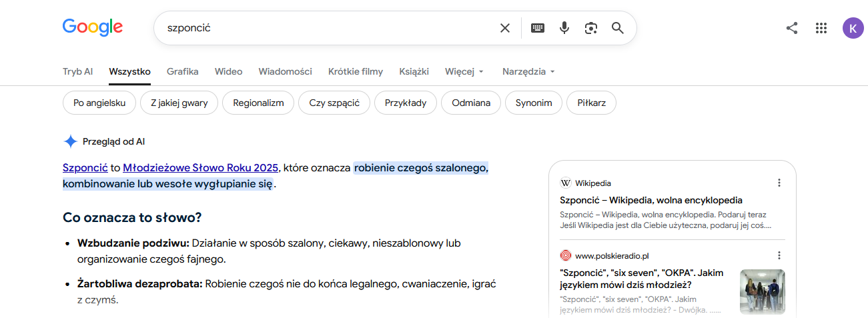The height and width of the screenshot is (318, 868).
Task: Select the Piłkarz chip
Action: [x=591, y=103]
